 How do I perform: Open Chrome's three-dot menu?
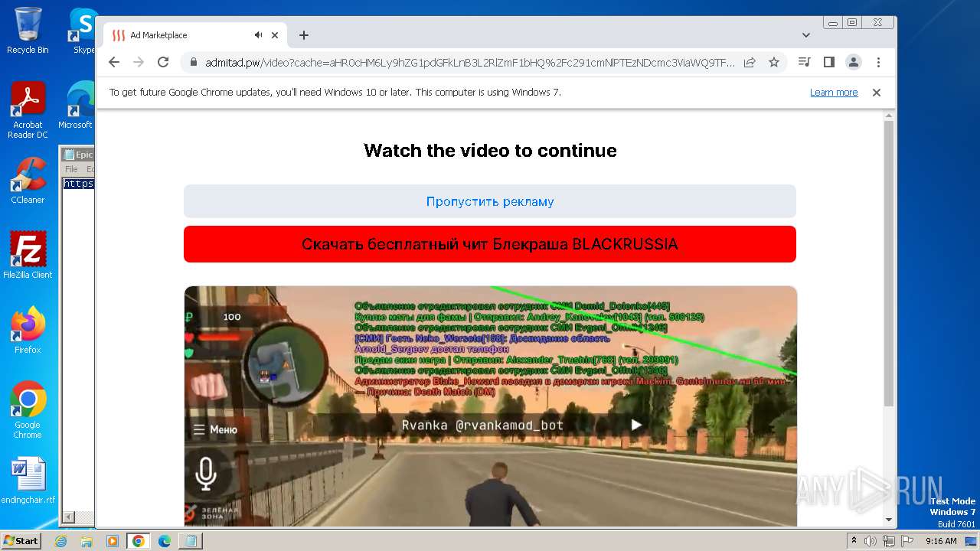(878, 62)
